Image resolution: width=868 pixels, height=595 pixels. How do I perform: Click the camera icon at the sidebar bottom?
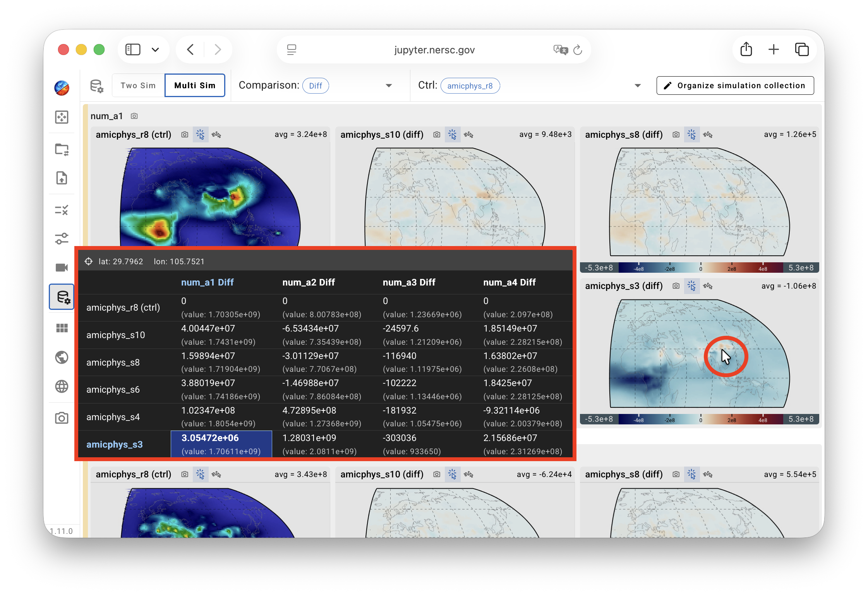pyautogui.click(x=62, y=418)
